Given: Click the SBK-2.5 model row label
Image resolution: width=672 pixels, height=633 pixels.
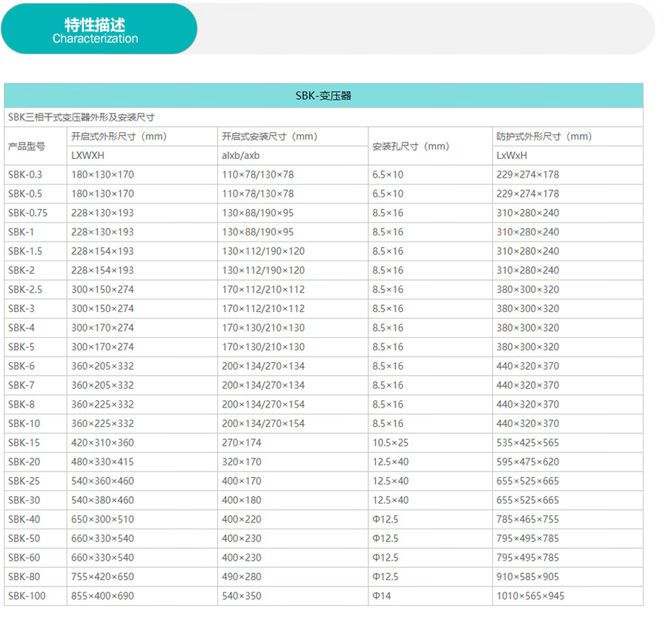Looking at the screenshot, I should pos(25,289).
